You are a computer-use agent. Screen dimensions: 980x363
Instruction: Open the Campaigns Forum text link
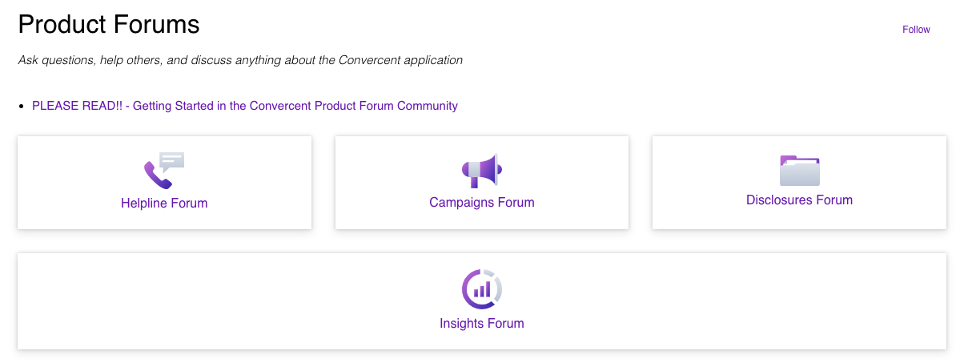pyautogui.click(x=481, y=203)
